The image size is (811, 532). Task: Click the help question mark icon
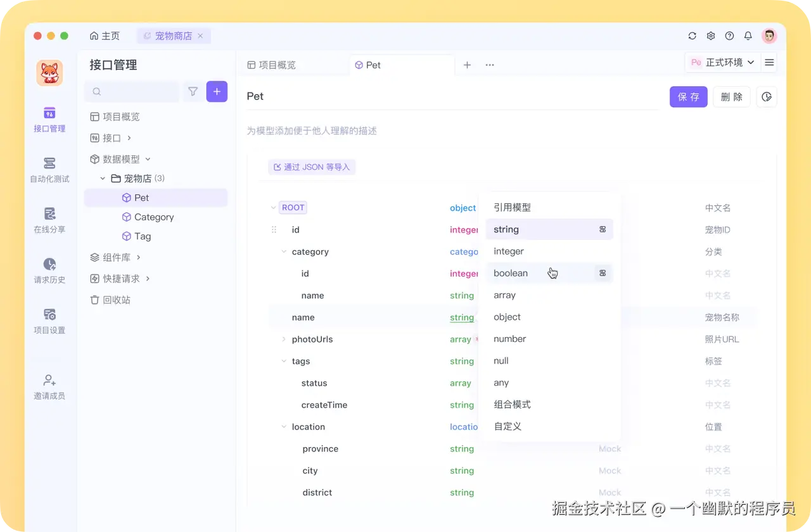729,36
